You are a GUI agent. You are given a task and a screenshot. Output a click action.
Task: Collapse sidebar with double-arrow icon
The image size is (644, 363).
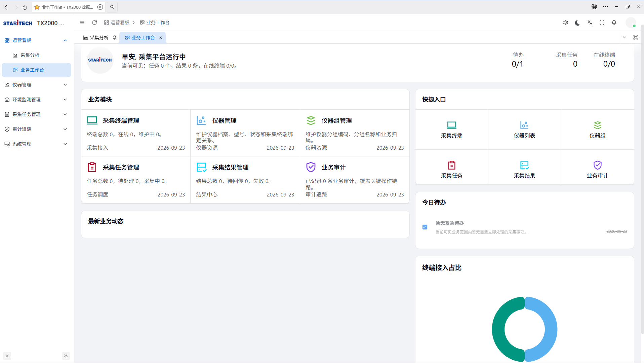pyautogui.click(x=7, y=356)
